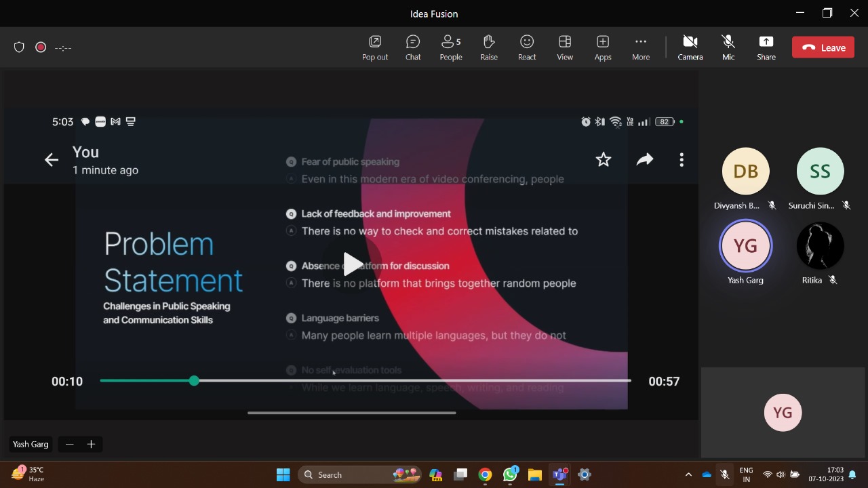Viewport: 868px width, 488px height.
Task: Open the React emoji options
Action: pos(527,47)
